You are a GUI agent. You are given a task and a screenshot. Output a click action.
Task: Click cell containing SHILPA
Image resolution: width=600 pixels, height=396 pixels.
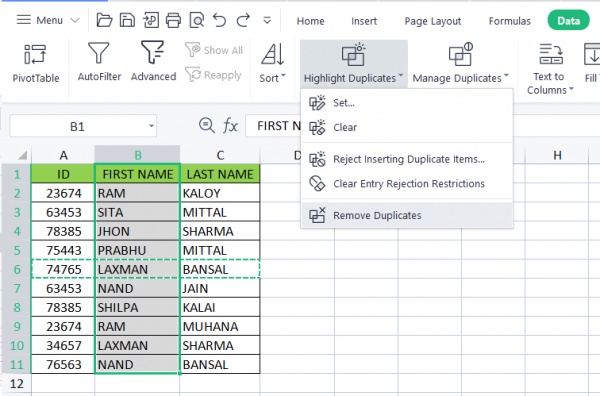137,307
